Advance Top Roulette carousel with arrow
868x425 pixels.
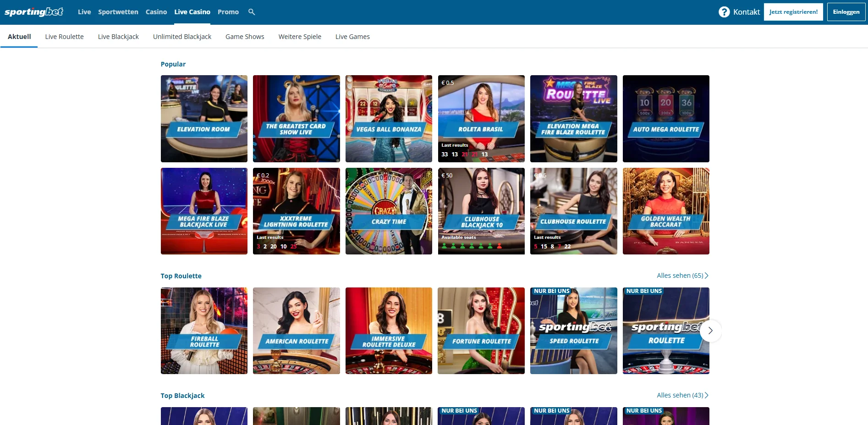coord(710,331)
